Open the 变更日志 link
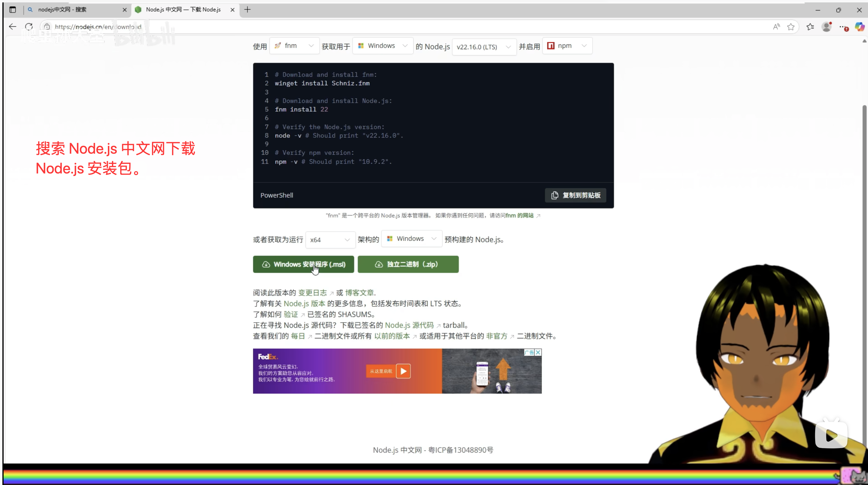The height and width of the screenshot is (485, 868). [313, 293]
